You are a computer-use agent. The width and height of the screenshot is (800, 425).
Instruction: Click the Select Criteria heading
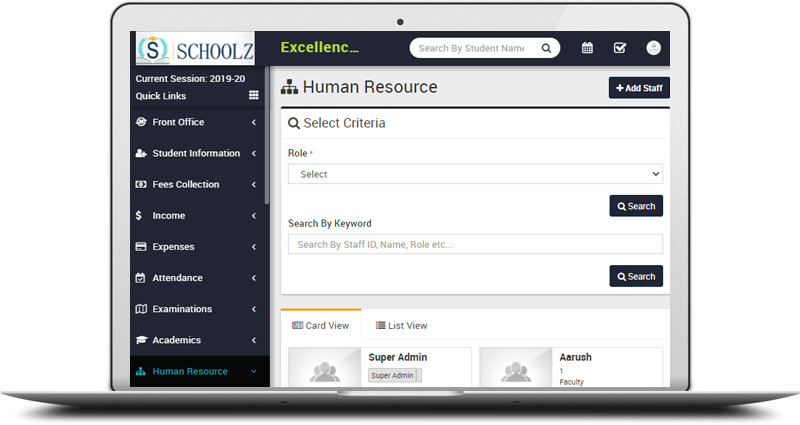(x=344, y=123)
